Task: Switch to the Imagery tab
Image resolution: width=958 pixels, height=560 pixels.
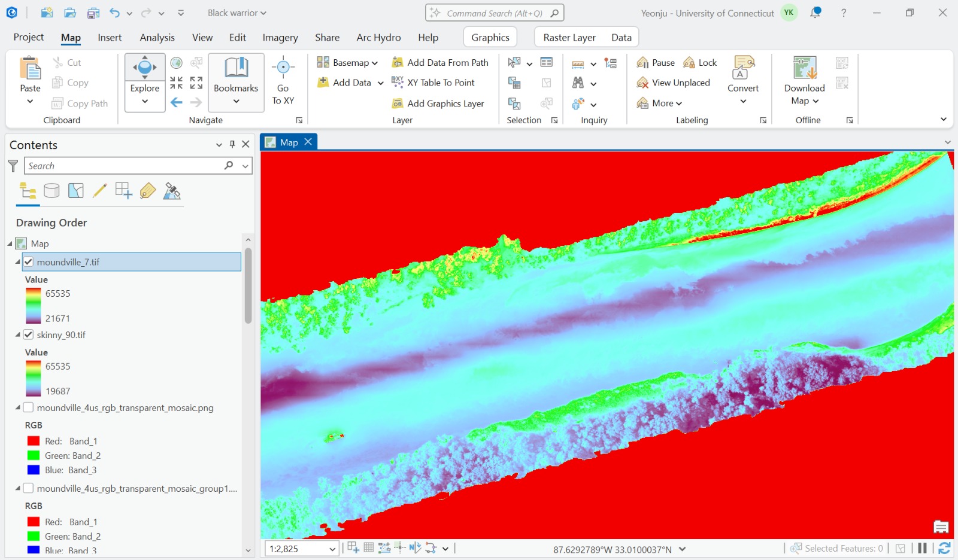Action: click(280, 37)
